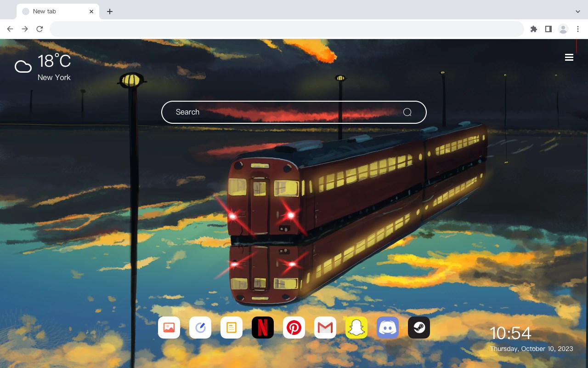Open the wallpaper image gallery shortcut
Screen dimensions: 588x368
pos(169,328)
